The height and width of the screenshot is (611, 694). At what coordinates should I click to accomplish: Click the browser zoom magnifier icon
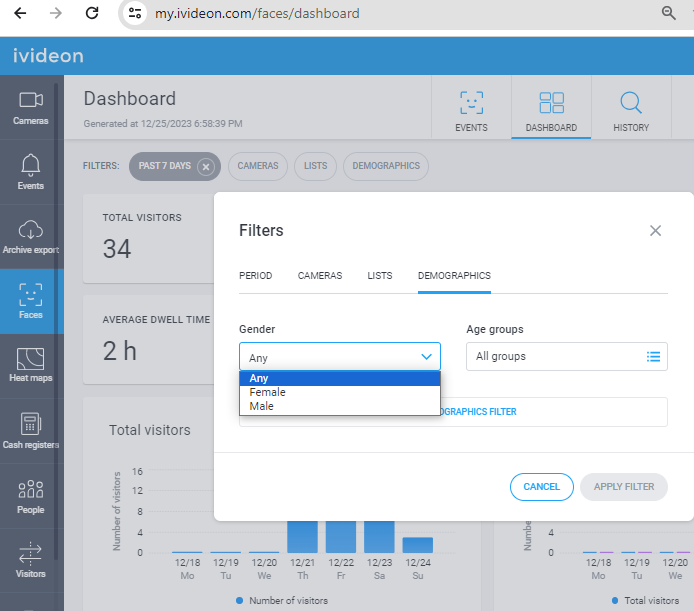point(668,13)
